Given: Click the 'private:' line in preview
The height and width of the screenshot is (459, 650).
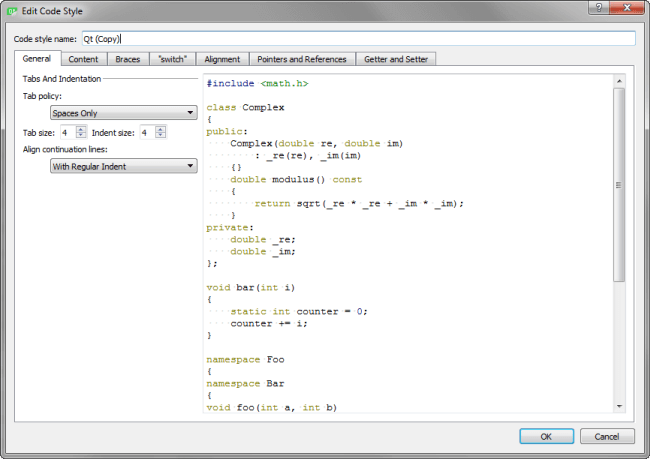Looking at the screenshot, I should (230, 228).
